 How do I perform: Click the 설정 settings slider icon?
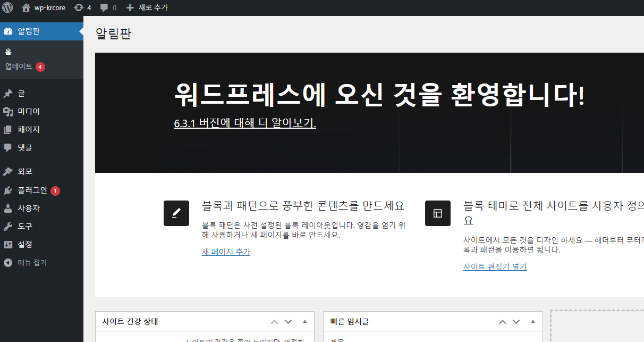8,245
